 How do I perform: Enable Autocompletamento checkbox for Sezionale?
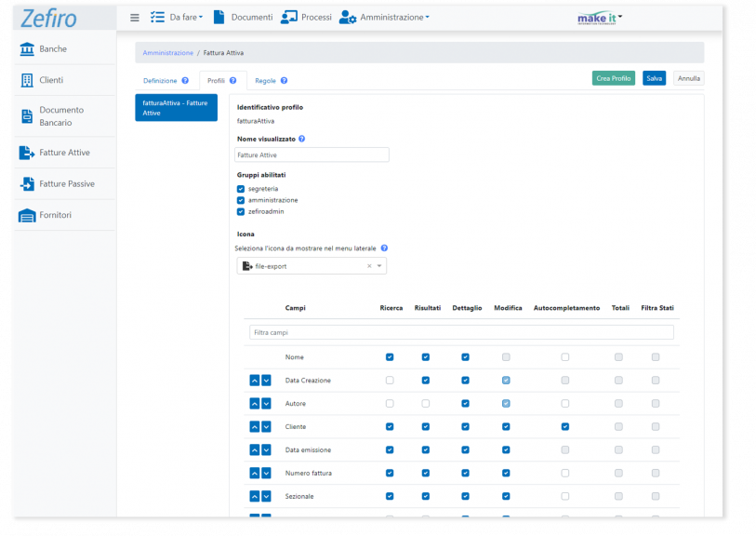pyautogui.click(x=565, y=496)
